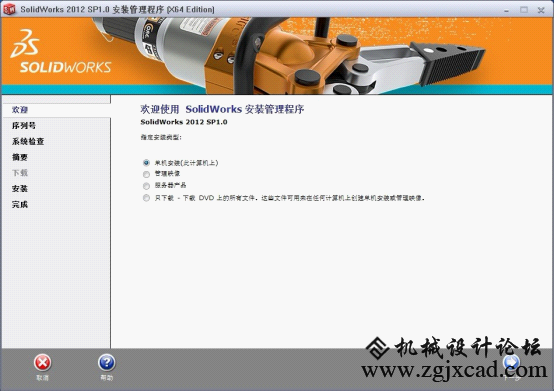The height and width of the screenshot is (391, 554).
Task: Click the 欢迎使用 SolidWorks 安装管理程序 heading
Action: pos(222,109)
